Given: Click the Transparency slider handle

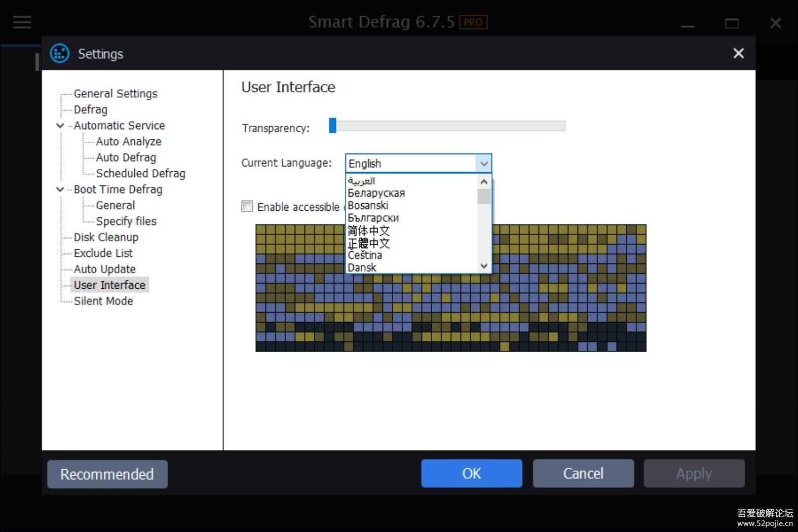Looking at the screenshot, I should click(332, 126).
